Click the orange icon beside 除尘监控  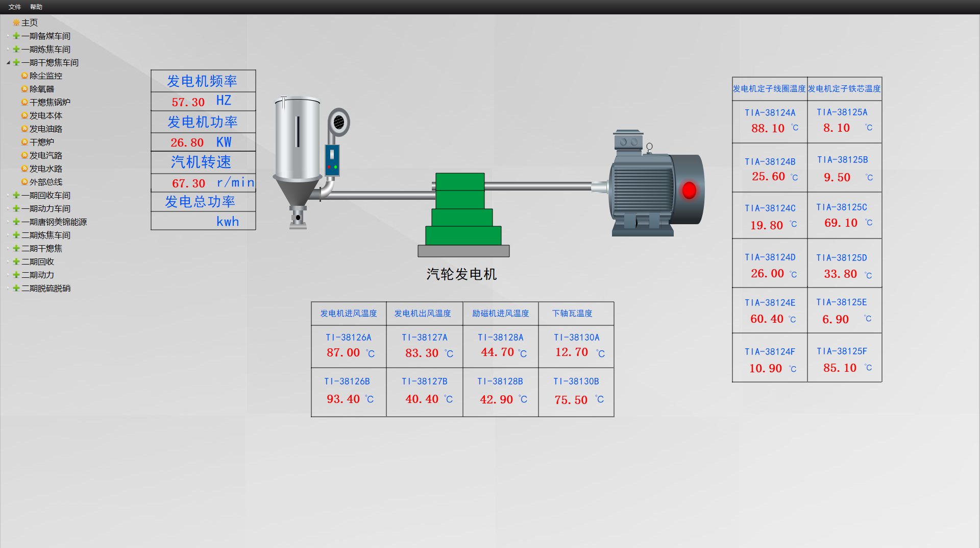(x=24, y=76)
